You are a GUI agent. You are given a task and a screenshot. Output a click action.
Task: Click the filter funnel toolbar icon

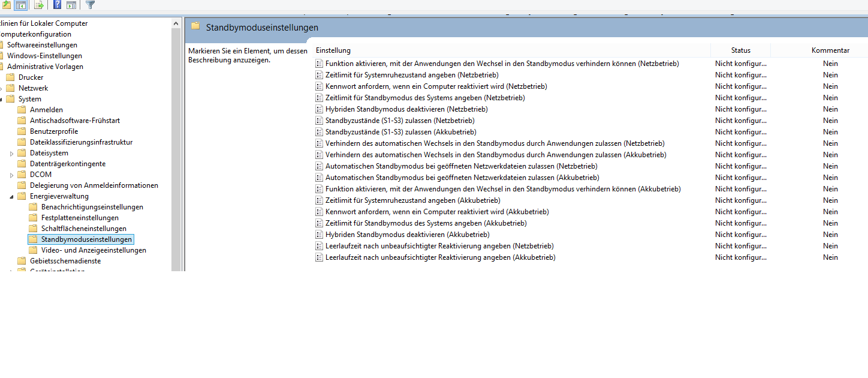[x=91, y=5]
